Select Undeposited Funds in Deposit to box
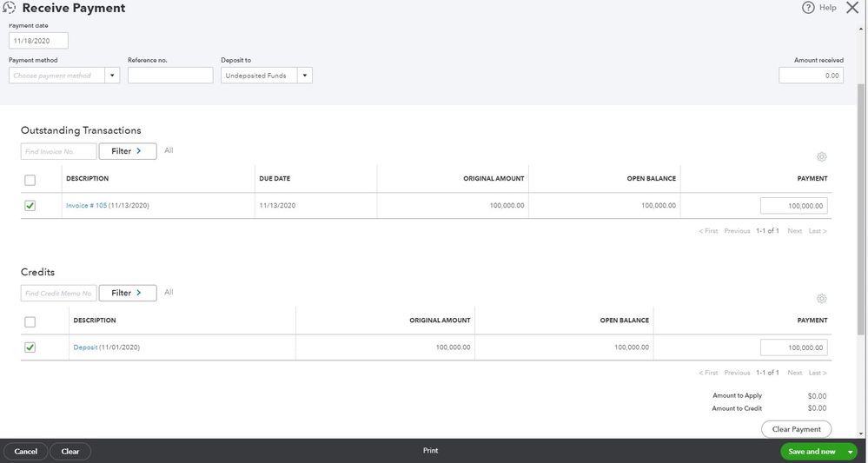868x463 pixels. [x=259, y=76]
